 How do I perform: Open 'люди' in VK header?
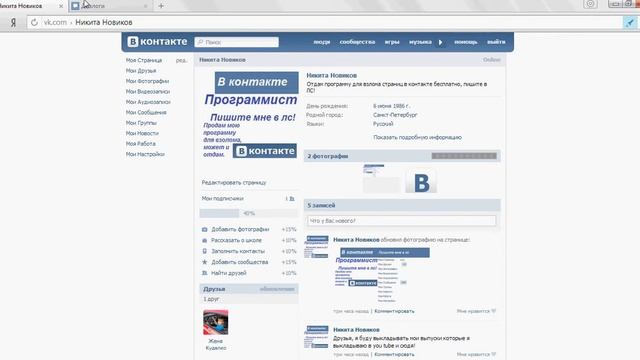tap(322, 42)
